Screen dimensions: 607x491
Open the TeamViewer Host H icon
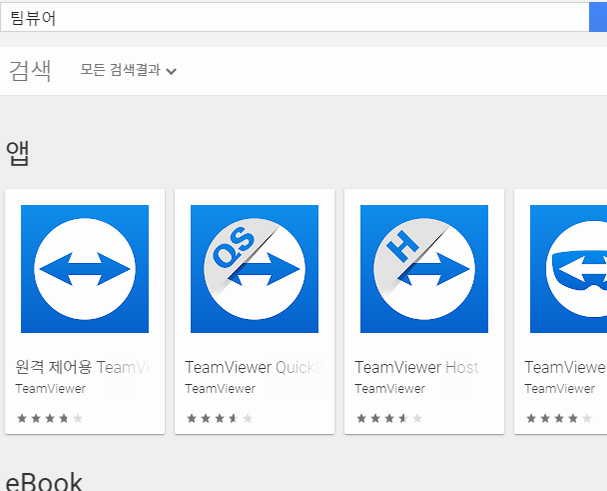point(424,269)
